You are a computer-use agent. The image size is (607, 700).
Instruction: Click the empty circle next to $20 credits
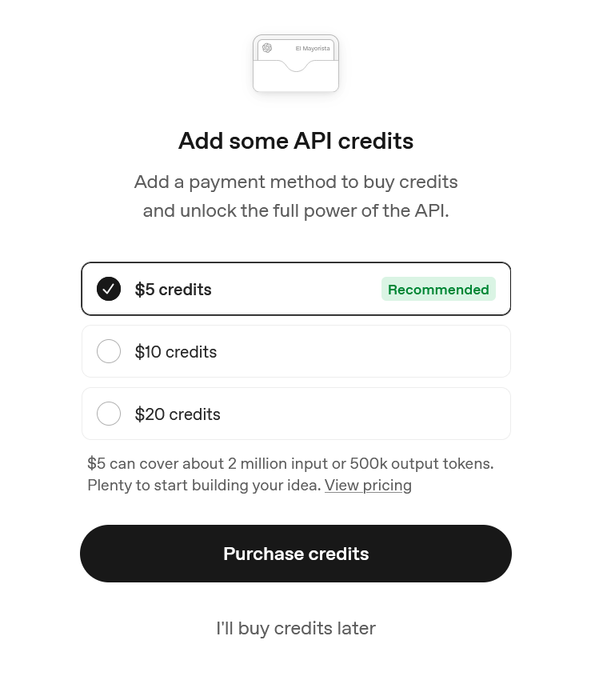109,414
